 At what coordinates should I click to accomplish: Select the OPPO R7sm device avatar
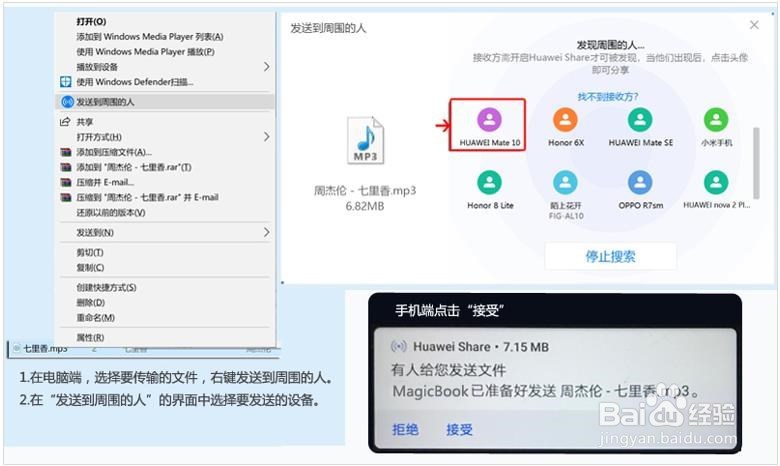640,183
